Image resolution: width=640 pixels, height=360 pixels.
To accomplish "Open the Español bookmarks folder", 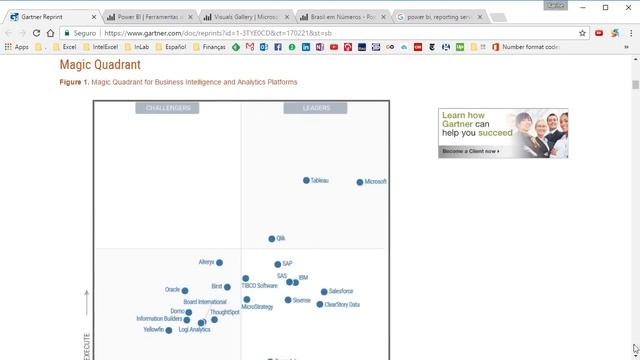I will 171,47.
